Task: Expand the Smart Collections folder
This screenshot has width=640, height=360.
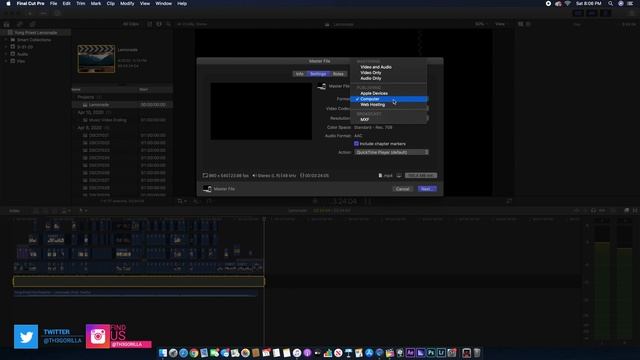Action: (7, 40)
